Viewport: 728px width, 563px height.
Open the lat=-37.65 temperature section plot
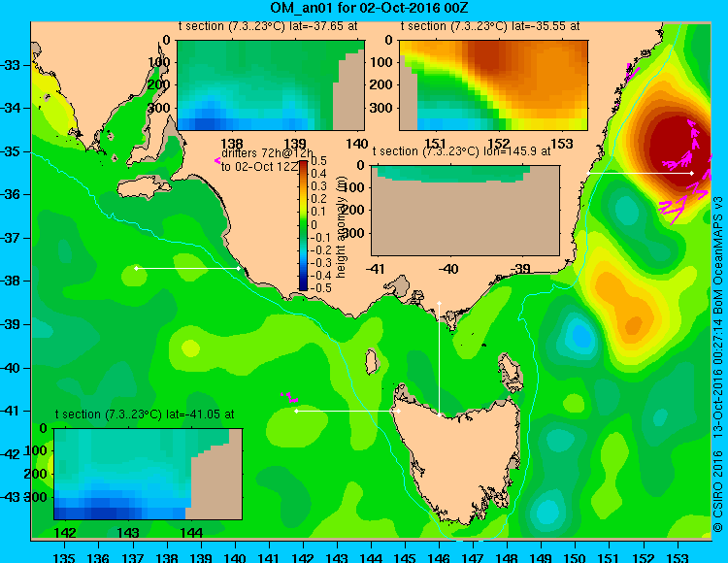[271, 85]
